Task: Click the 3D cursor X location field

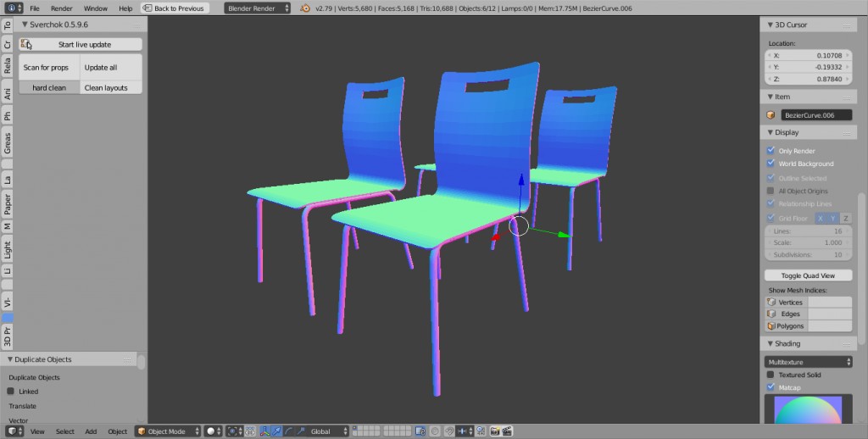Action: click(808, 55)
